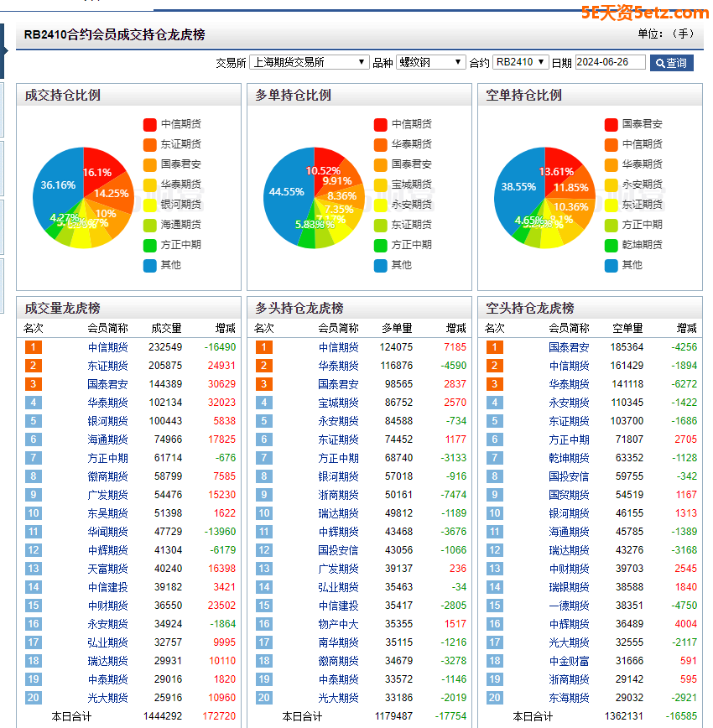Click rank 20 badge in 空头持仓龙虎榜
The width and height of the screenshot is (713, 728).
click(x=495, y=698)
